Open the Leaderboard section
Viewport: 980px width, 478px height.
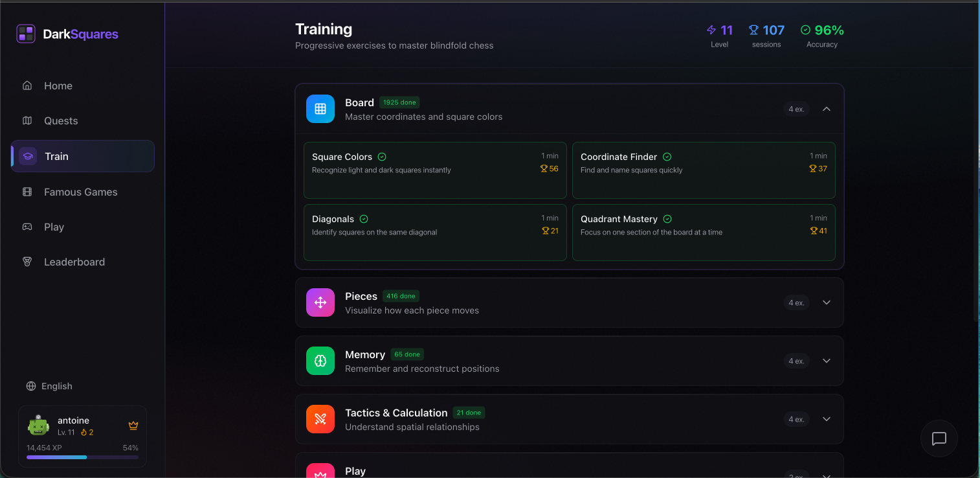[74, 262]
